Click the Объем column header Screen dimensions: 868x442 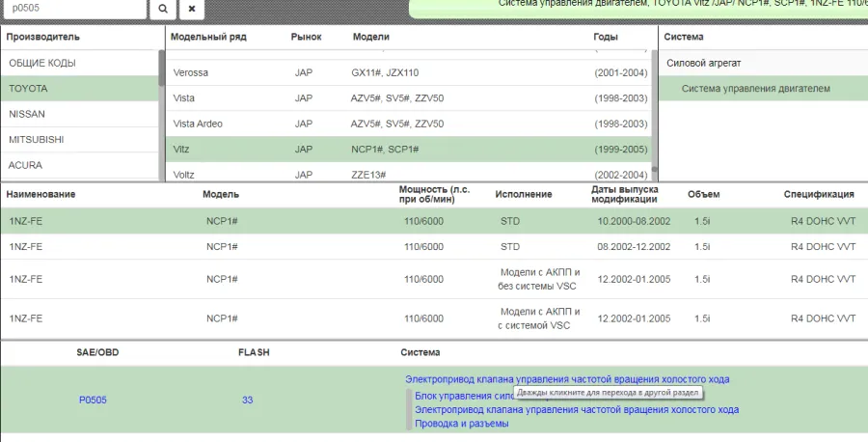[704, 194]
